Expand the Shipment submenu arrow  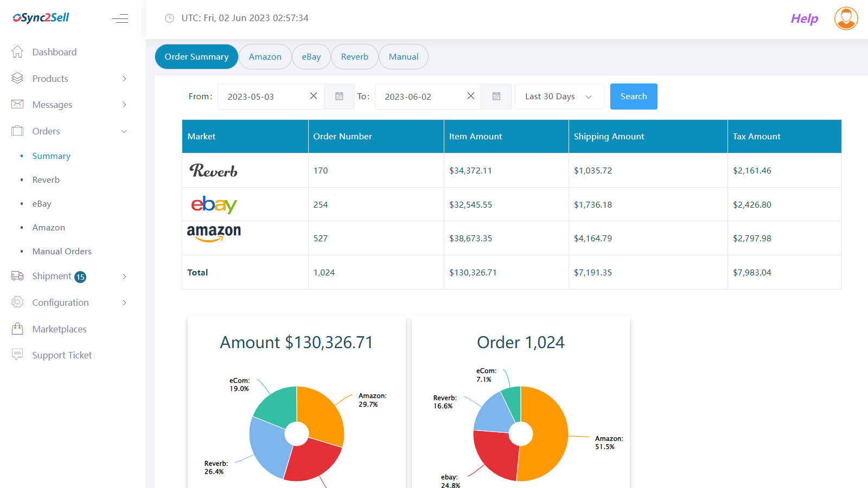124,277
